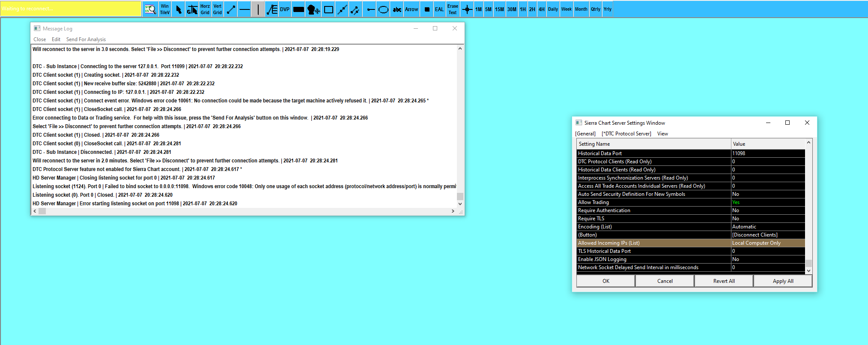868x345 pixels.
Task: Switch chart to the Qtrly timeframe
Action: click(596, 9)
